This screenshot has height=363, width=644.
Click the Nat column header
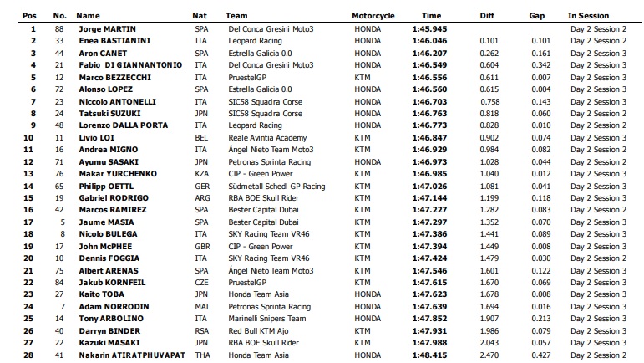click(x=199, y=15)
